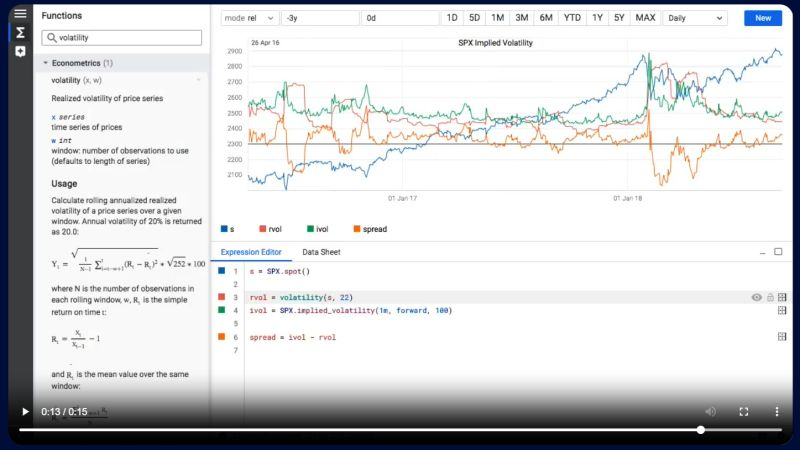Toggle the eye icon on rvol line
800x450 pixels.
(x=757, y=297)
